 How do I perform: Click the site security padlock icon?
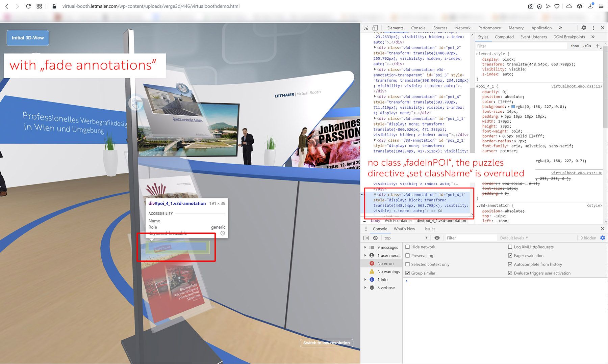pos(54,6)
